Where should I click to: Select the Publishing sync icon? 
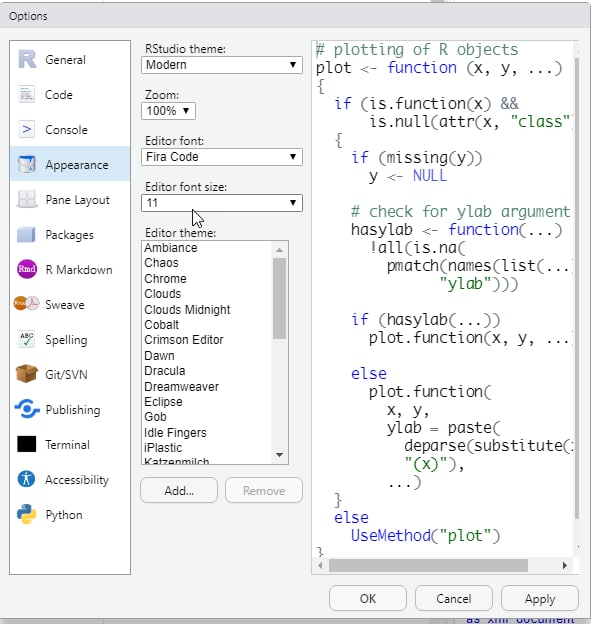(x=27, y=409)
